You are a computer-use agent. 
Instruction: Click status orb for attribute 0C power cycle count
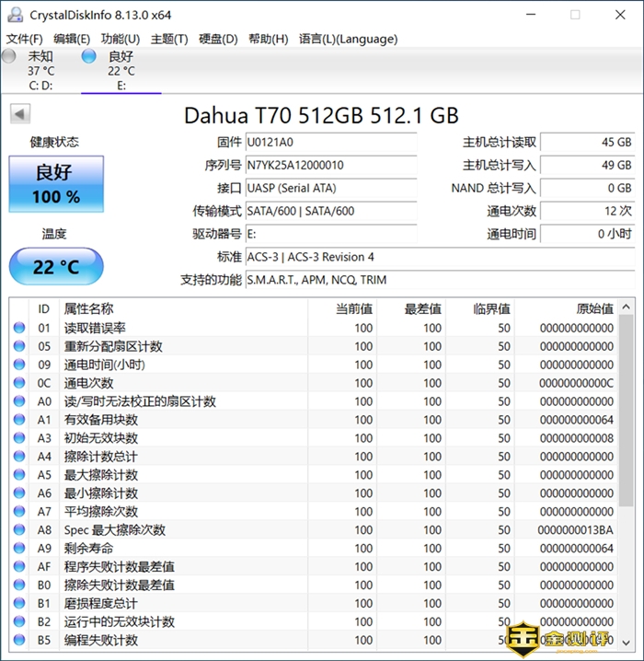pos(19,383)
